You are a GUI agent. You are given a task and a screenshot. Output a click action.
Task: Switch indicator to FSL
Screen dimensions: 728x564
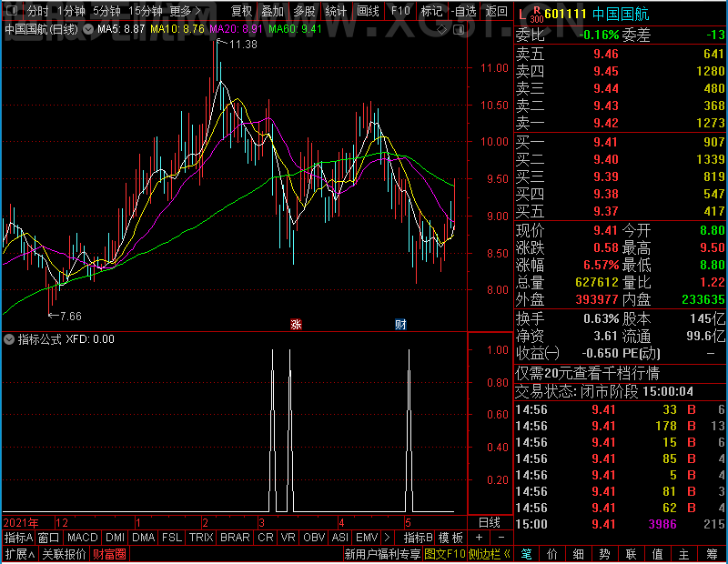click(172, 538)
